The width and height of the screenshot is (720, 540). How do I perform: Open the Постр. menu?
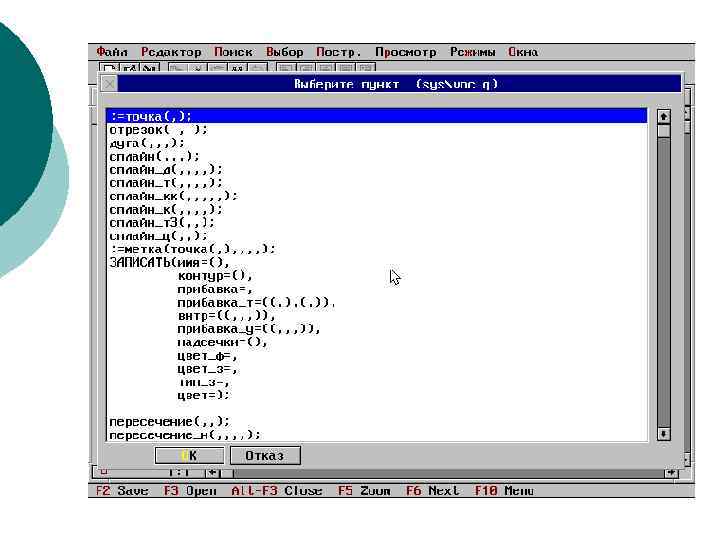click(338, 52)
